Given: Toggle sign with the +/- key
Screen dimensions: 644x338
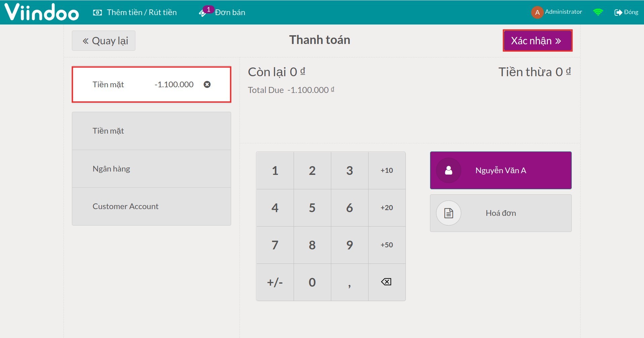Looking at the screenshot, I should tap(275, 282).
